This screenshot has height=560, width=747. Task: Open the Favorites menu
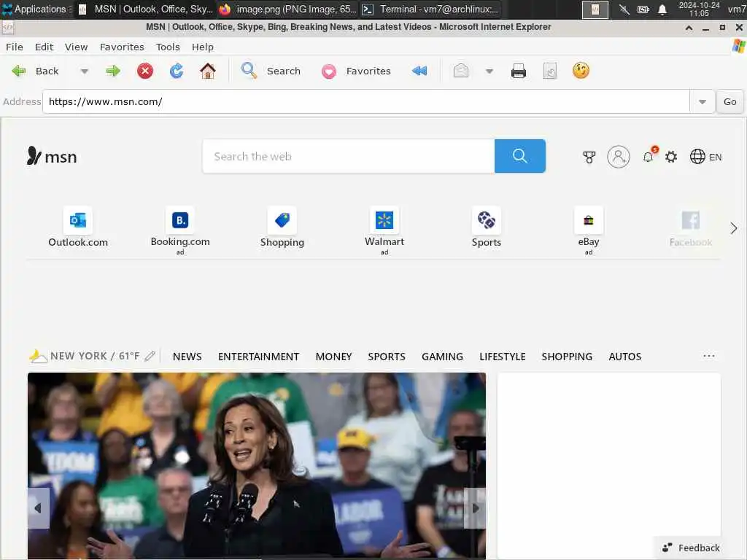point(122,47)
